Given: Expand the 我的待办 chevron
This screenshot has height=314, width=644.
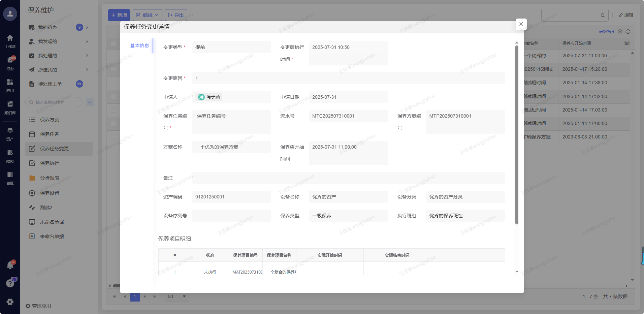Looking at the screenshot, I should click(x=87, y=27).
